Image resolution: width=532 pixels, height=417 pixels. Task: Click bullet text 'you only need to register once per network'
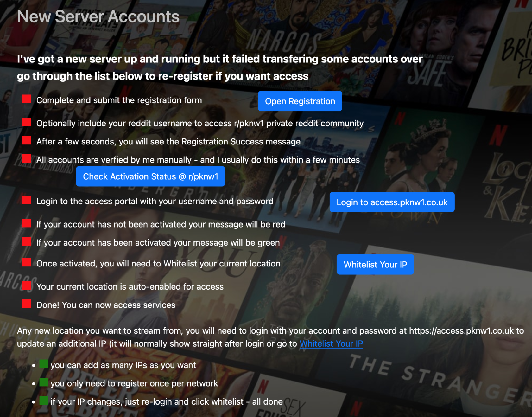click(134, 383)
